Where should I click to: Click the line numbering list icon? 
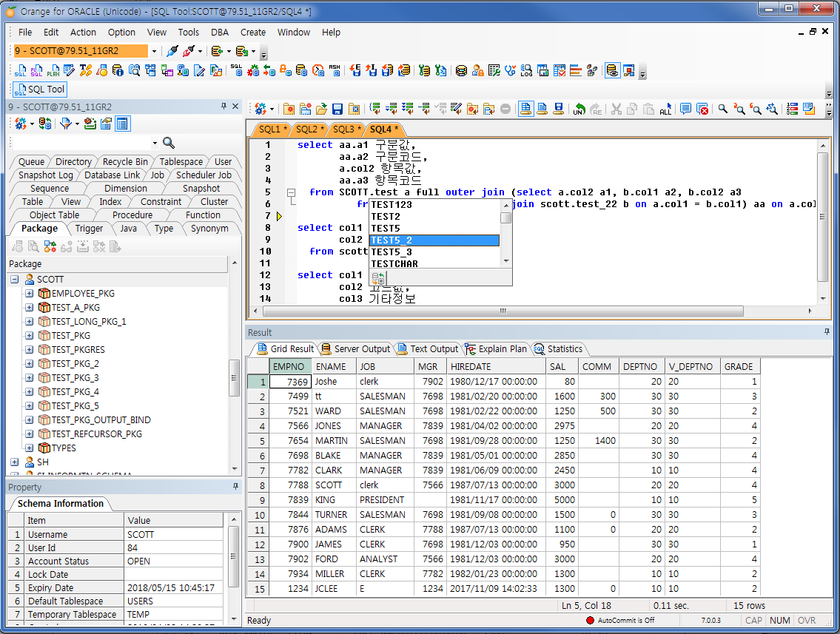point(793,109)
